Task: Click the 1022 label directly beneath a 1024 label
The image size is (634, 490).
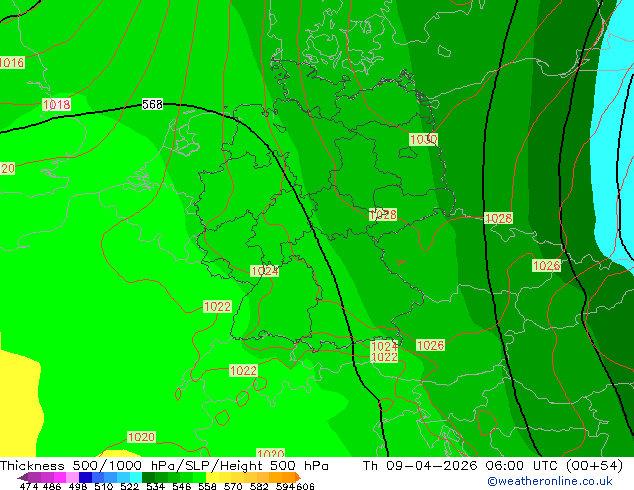Action: (384, 357)
